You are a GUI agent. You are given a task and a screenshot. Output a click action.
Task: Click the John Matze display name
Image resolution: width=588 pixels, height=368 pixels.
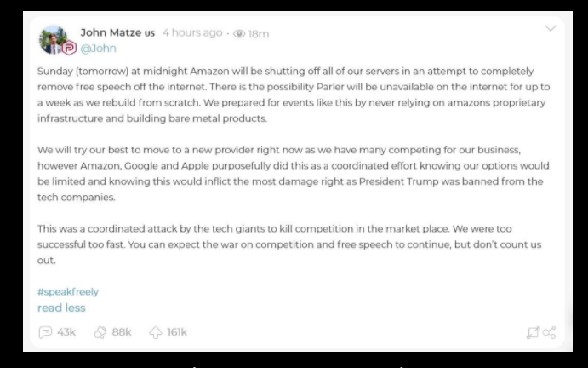coord(117,32)
